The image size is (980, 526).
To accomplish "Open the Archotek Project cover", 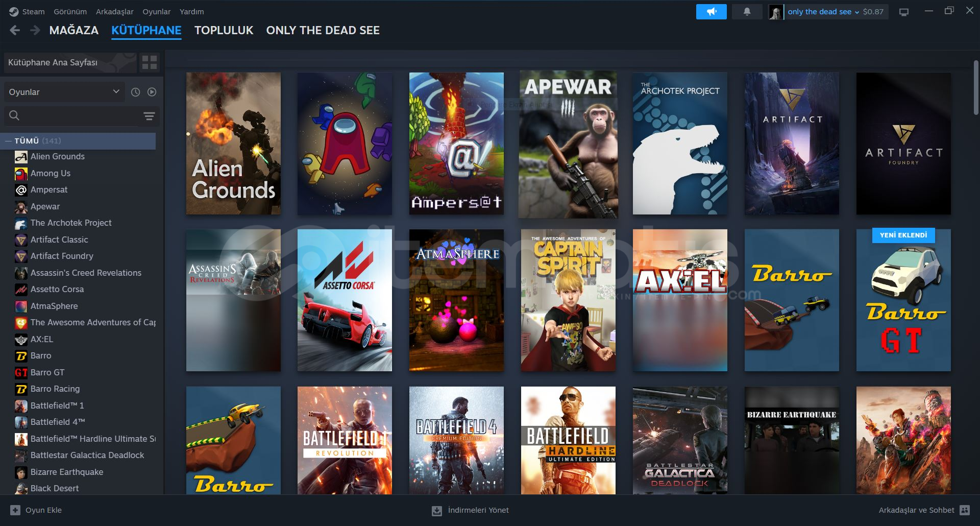I will (x=680, y=144).
